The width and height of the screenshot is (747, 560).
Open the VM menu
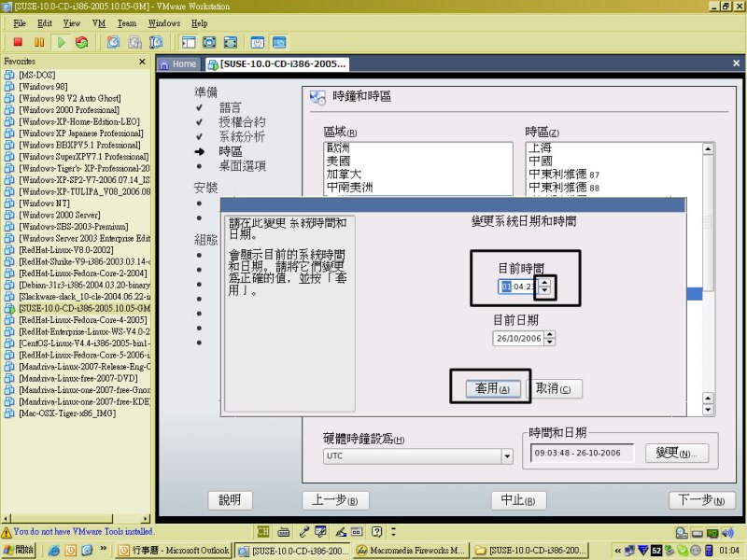(x=99, y=23)
